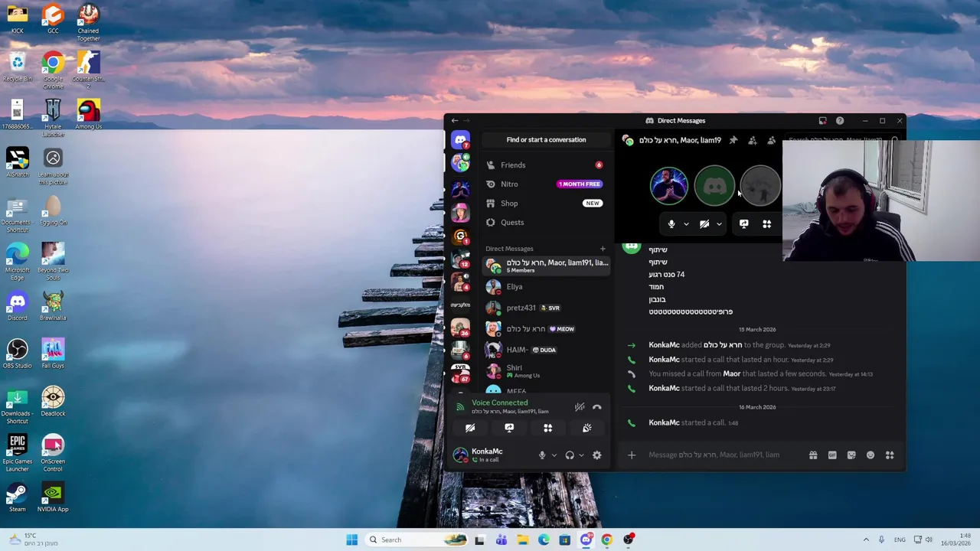Mute microphone in user panel
Image resolution: width=980 pixels, height=551 pixels.
pos(542,455)
